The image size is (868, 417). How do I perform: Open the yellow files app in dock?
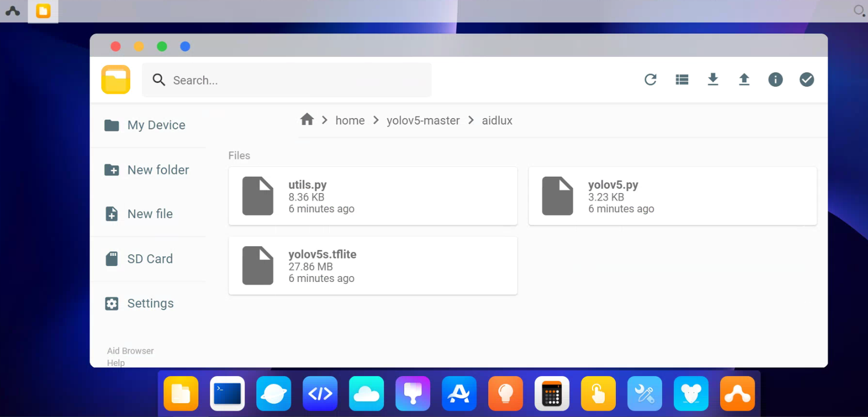coord(181,394)
